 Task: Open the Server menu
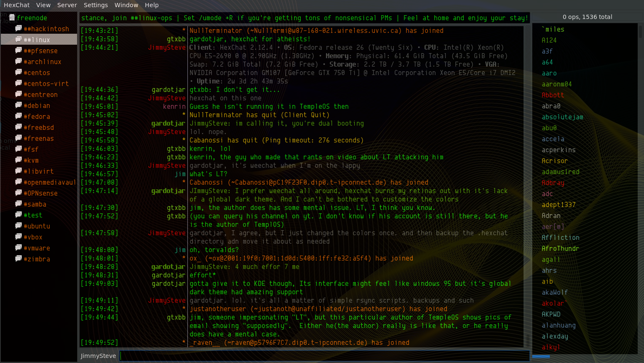(x=67, y=5)
